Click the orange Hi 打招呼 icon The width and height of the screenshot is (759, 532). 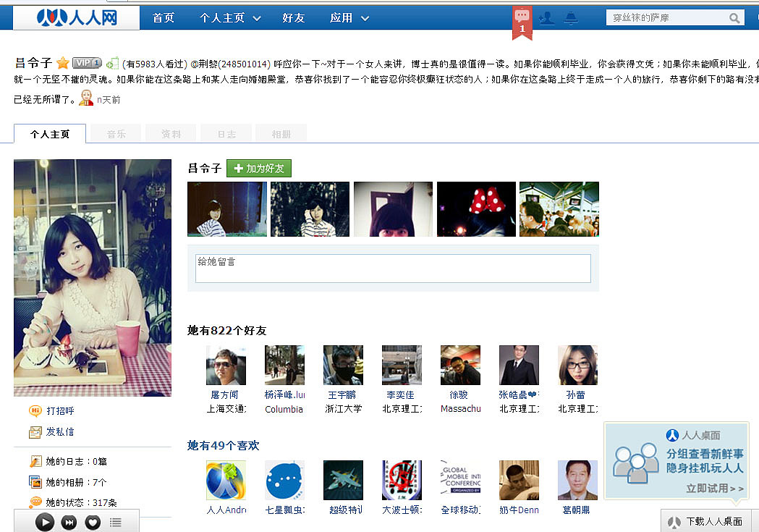(x=35, y=411)
